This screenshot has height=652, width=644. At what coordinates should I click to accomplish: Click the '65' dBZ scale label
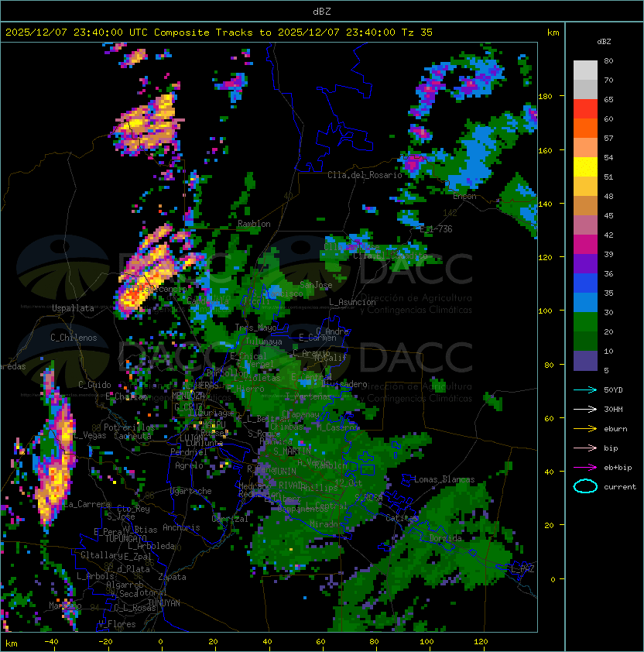tap(608, 99)
